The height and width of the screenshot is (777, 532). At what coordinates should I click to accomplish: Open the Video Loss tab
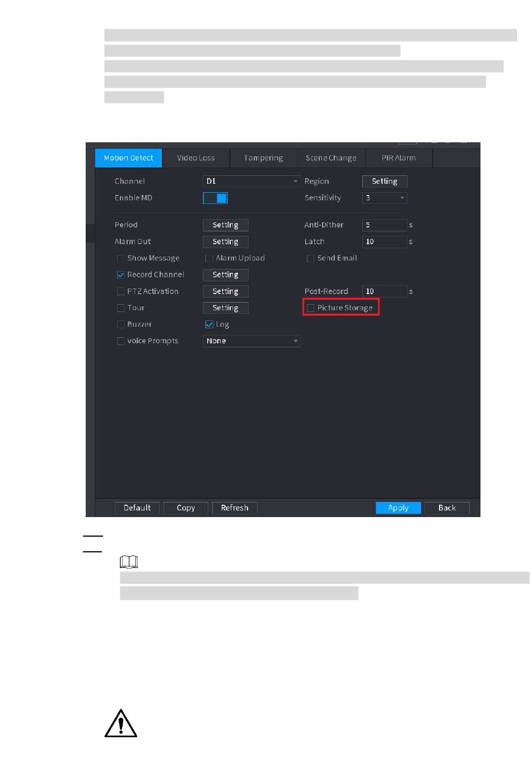196,158
